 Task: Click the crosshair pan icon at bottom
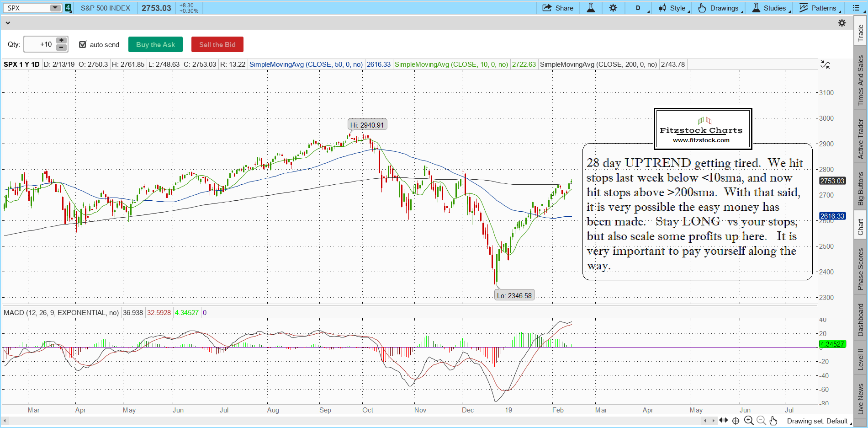736,421
